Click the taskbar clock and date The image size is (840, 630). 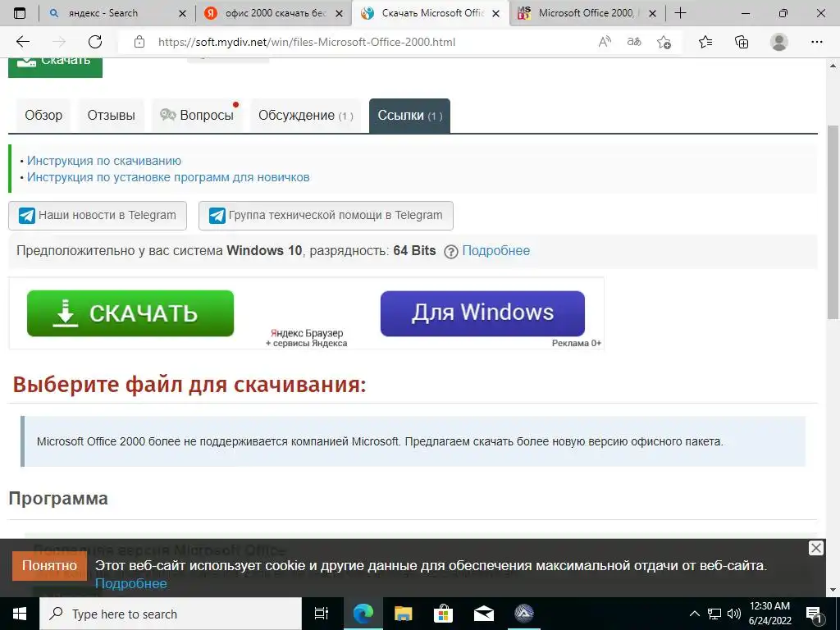click(769, 614)
